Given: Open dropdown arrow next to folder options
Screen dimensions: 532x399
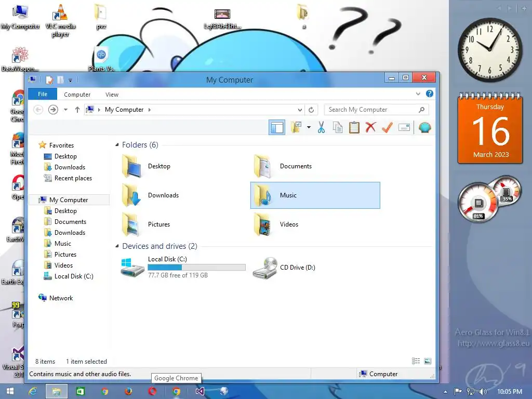Looking at the screenshot, I should pos(309,128).
